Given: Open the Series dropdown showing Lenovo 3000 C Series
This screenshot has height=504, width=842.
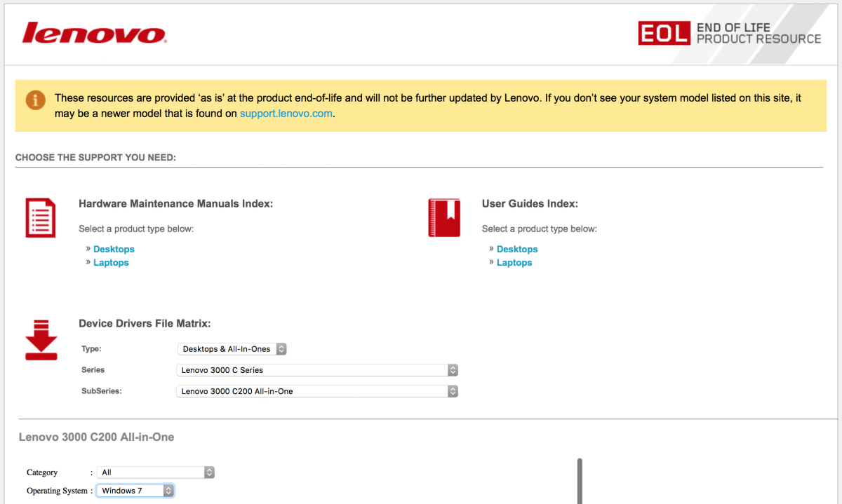Looking at the screenshot, I should [x=317, y=369].
